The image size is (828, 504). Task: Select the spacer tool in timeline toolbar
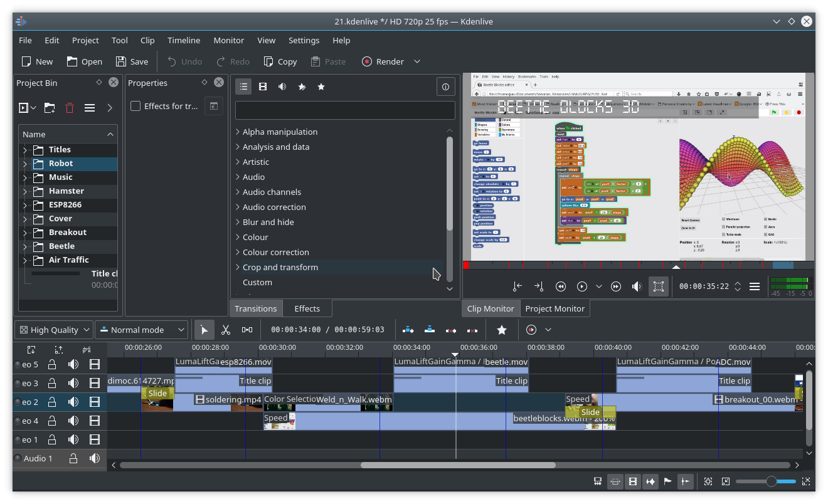point(248,329)
